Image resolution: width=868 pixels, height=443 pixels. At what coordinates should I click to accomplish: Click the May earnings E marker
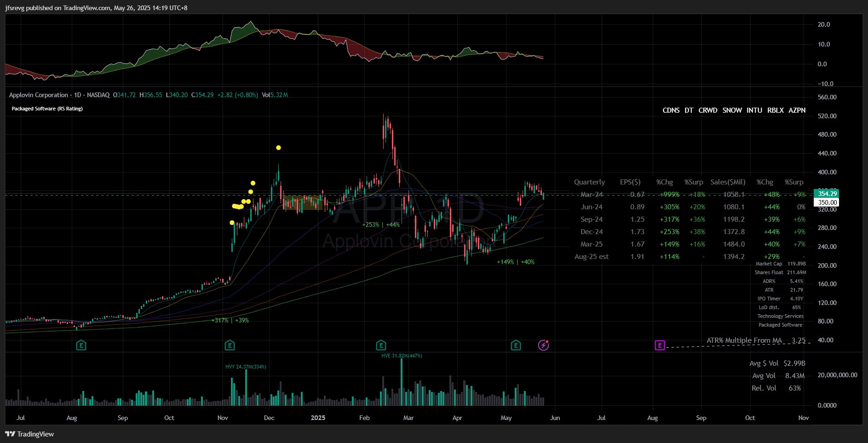(516, 345)
